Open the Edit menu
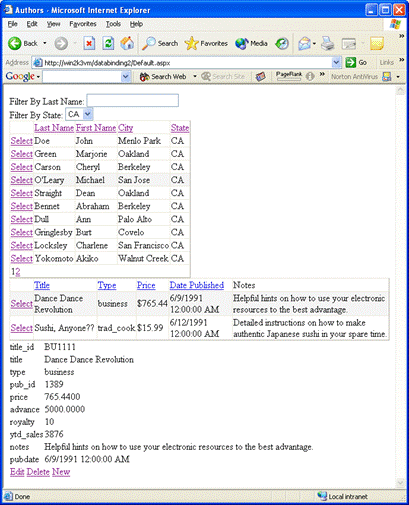Viewport: 409px width, 505px height. click(x=32, y=24)
